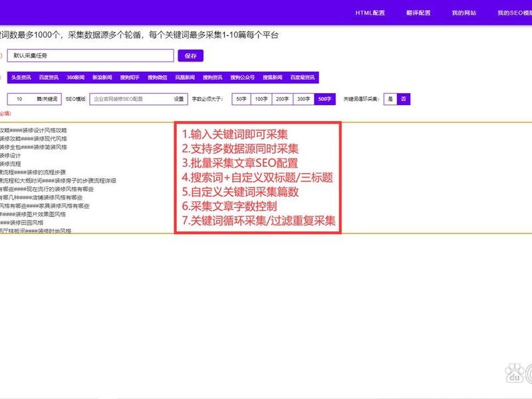Click the task name field 默认采集任务

pos(90,56)
